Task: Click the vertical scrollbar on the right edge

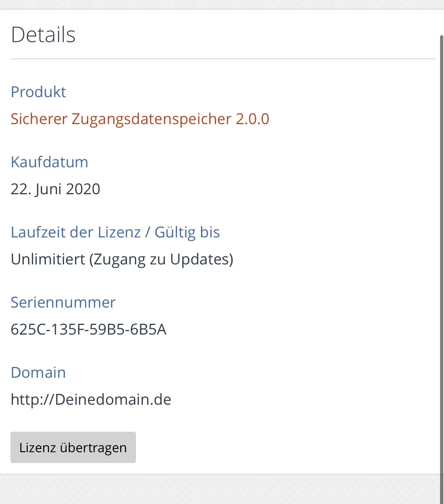Action: 441,252
